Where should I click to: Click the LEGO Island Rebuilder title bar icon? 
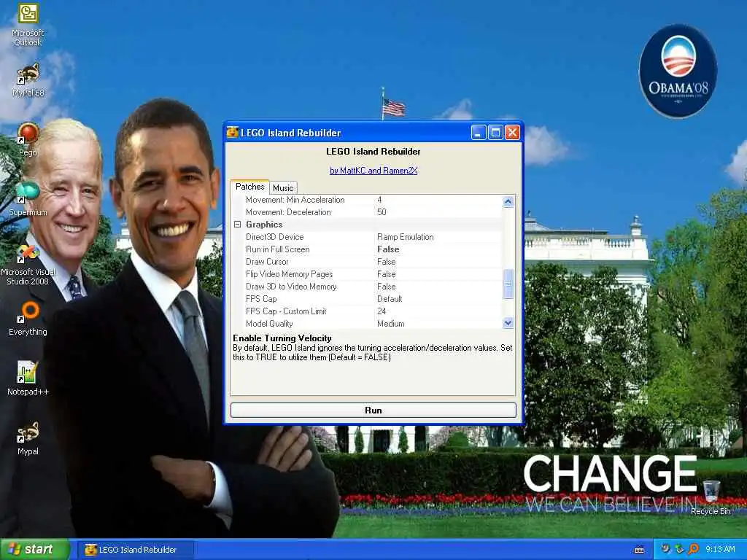tap(232, 133)
